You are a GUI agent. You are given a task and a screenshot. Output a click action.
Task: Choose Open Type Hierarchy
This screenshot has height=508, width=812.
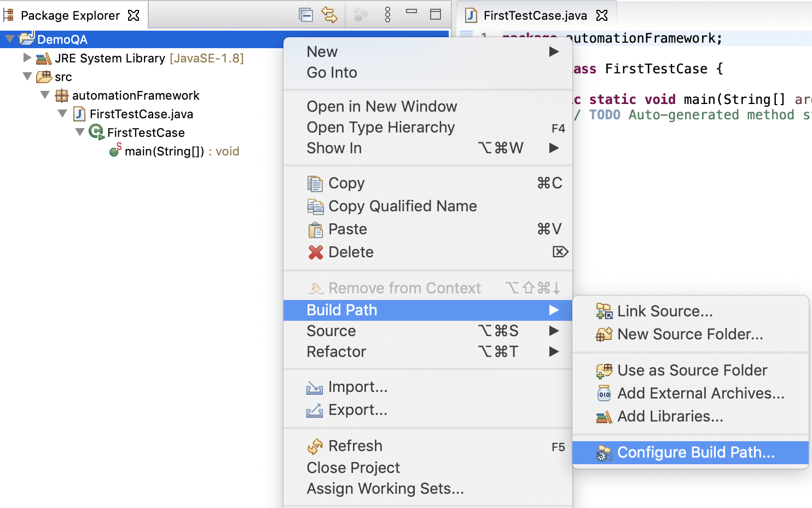428,127
